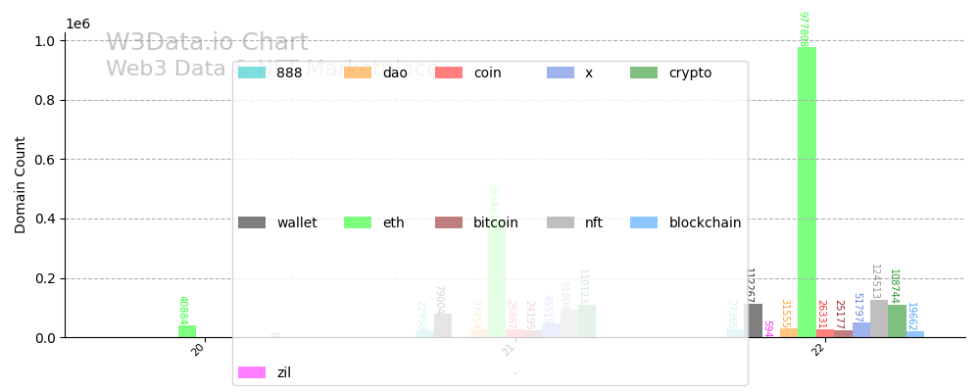Select the nft legend label
980x392 pixels.
(x=594, y=222)
